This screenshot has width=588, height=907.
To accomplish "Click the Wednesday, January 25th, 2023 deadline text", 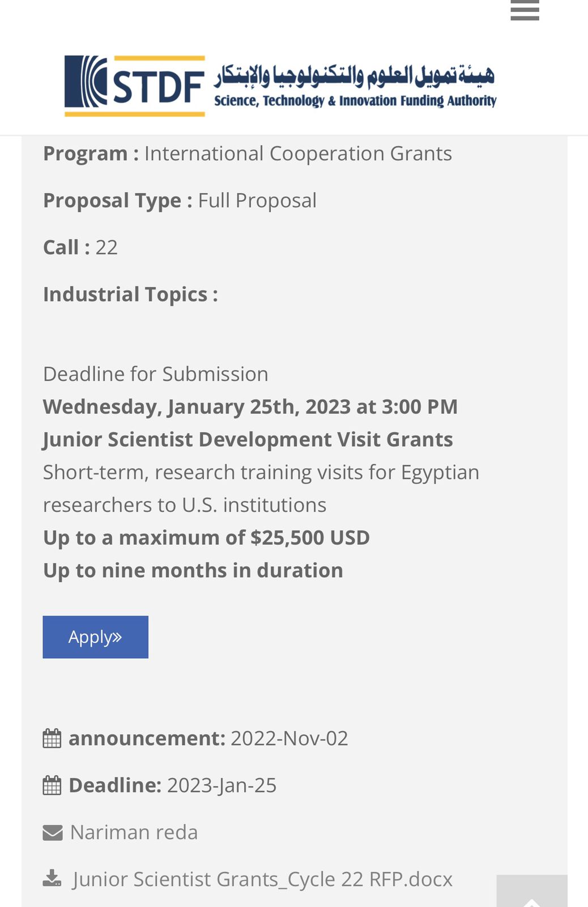I will click(x=250, y=407).
